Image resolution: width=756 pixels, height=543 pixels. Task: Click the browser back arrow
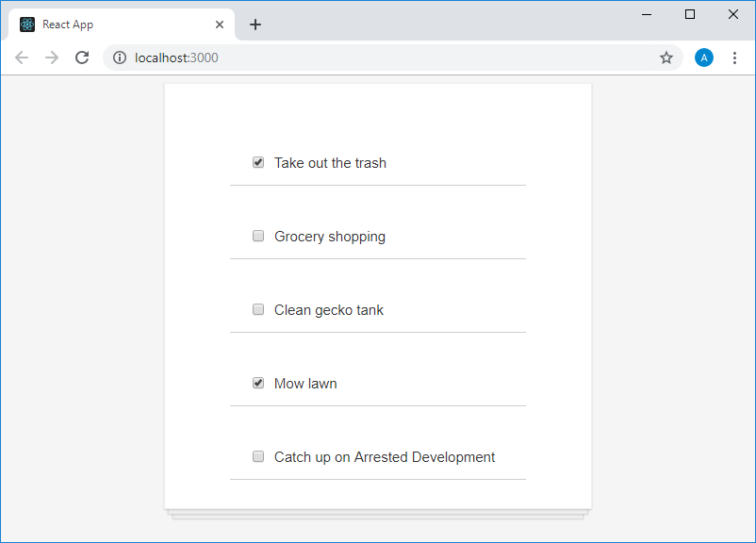click(22, 58)
